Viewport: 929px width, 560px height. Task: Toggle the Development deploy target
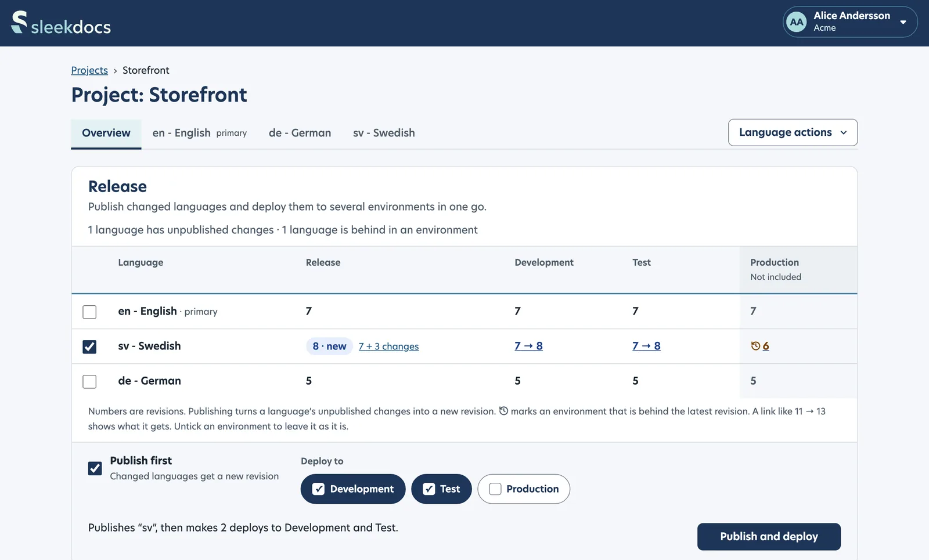point(353,489)
